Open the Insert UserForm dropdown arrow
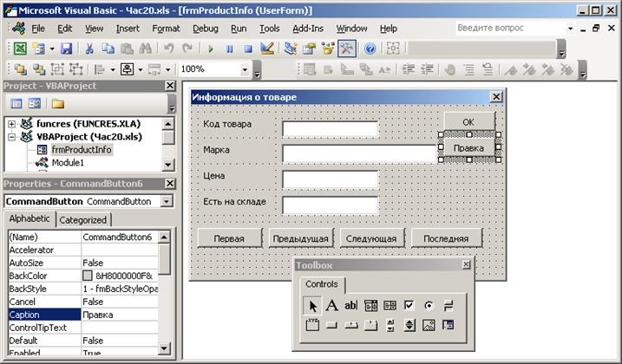Viewport: 622px width, 364px height. click(52, 49)
